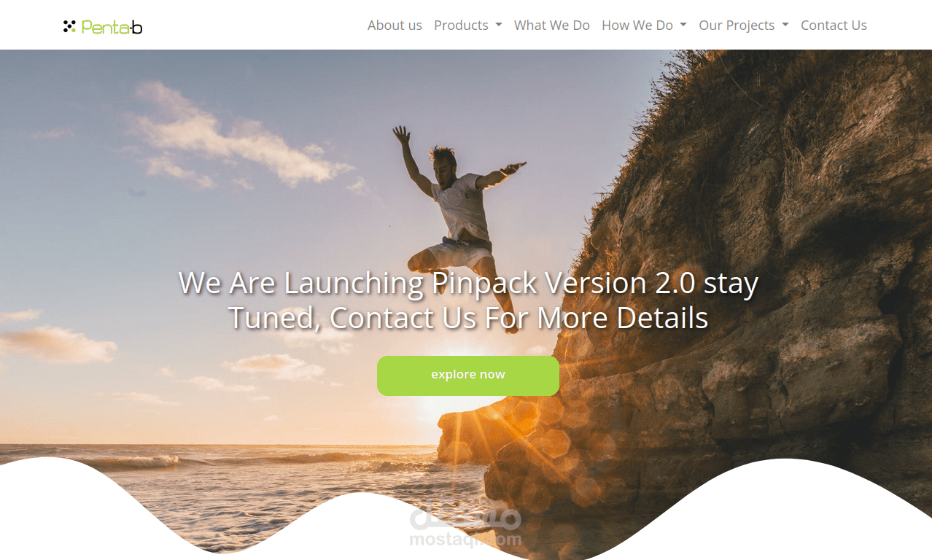Click the large cloud in the sky
The width and height of the screenshot is (932, 560).
point(233,139)
